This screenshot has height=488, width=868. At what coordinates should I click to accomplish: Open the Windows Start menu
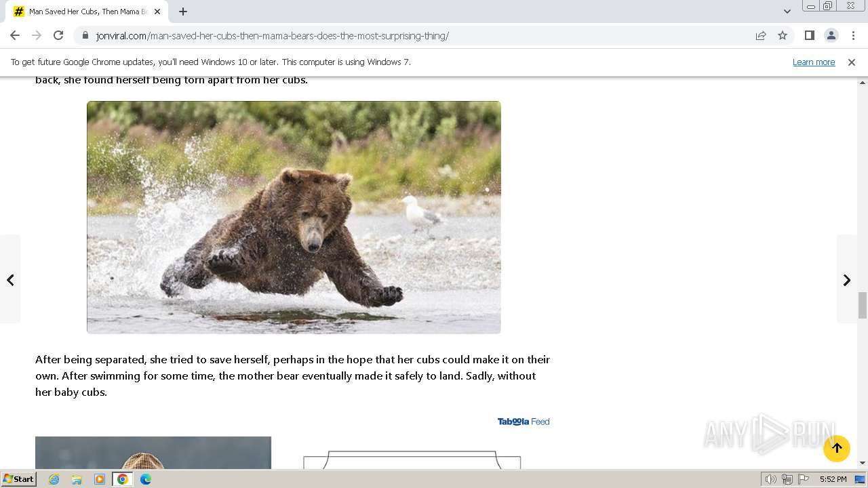pos(19,479)
